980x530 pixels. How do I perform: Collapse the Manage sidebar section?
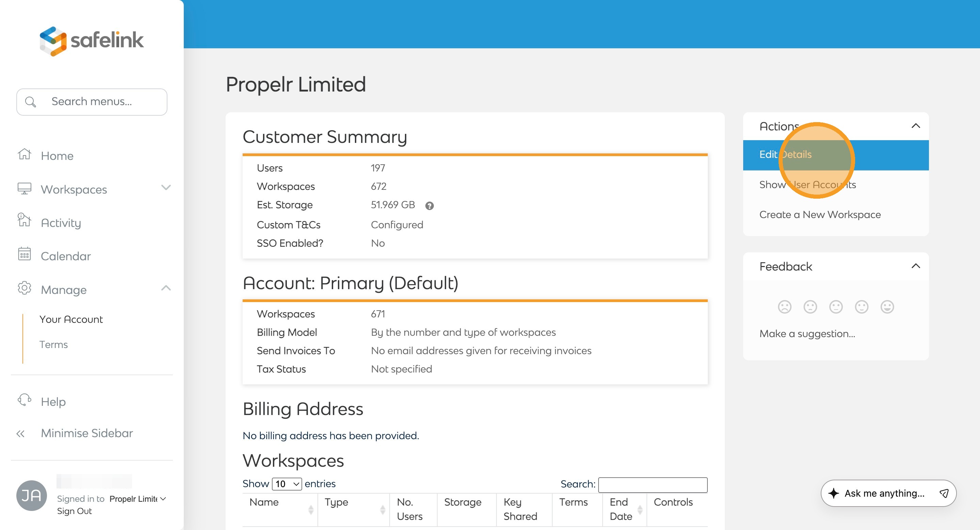coord(166,288)
